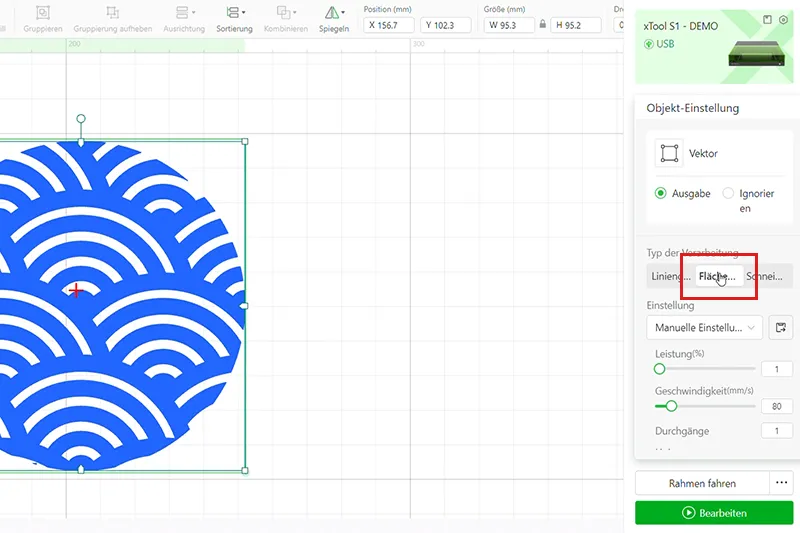Click the bottom-right selection corner handle

point(245,470)
